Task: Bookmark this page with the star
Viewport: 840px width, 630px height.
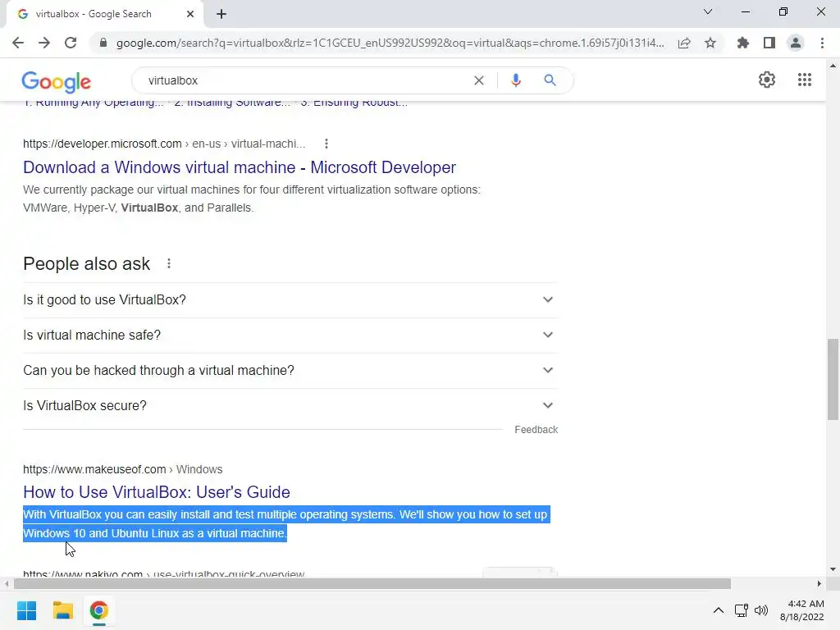Action: (710, 43)
